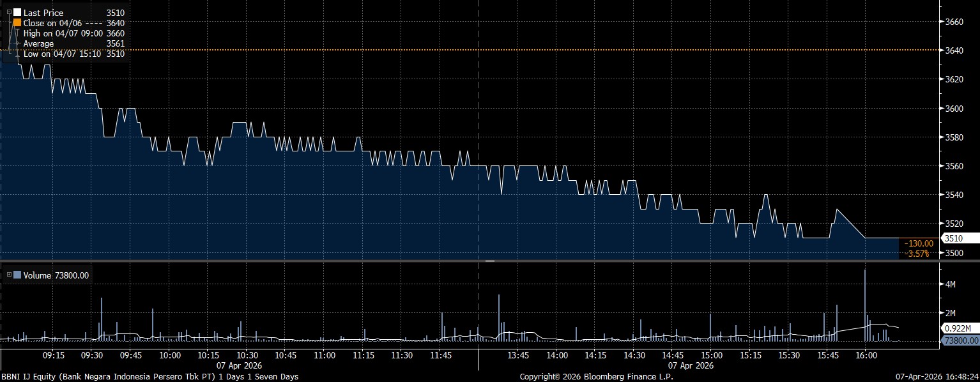
Task: Click the blue Volume series swatch
Action: pyautogui.click(x=17, y=275)
